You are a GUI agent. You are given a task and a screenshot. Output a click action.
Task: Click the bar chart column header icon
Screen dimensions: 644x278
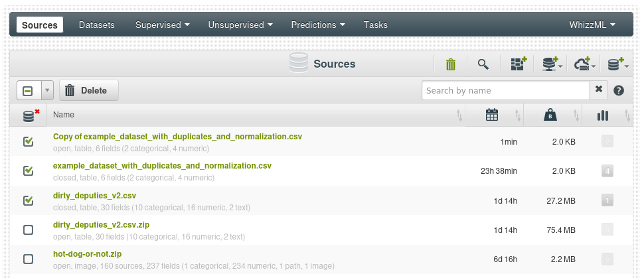point(602,115)
